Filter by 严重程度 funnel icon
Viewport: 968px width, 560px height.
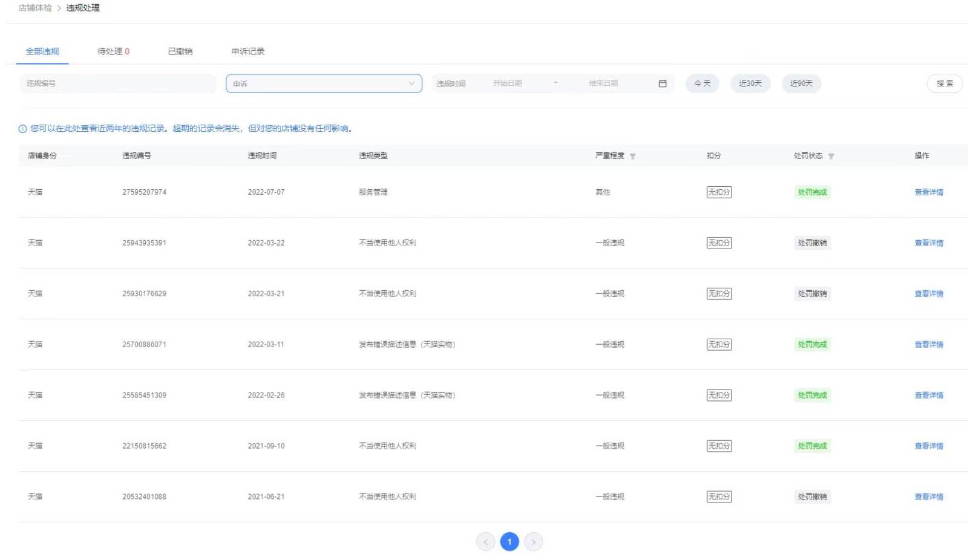[x=632, y=156]
